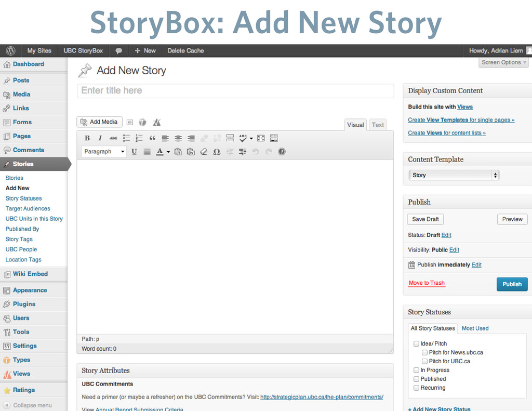
Task: Click the blue Publish button
Action: [x=512, y=284]
